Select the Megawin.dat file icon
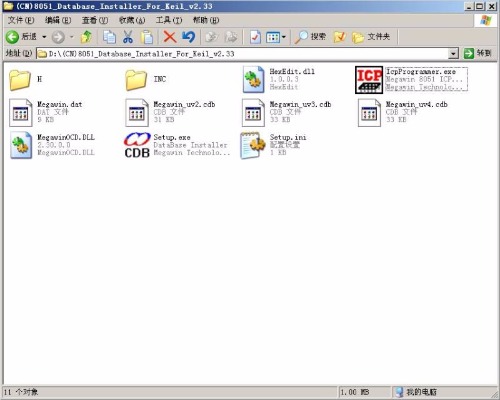Image resolution: width=500 pixels, height=400 pixels. pos(21,113)
